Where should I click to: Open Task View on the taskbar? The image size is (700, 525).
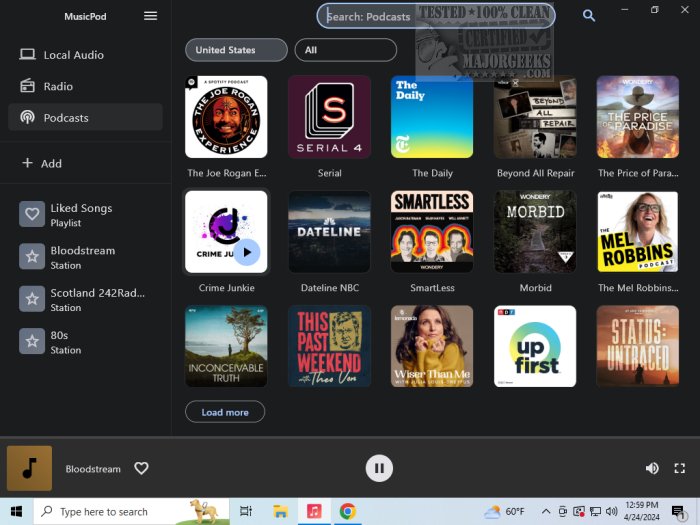tap(246, 512)
